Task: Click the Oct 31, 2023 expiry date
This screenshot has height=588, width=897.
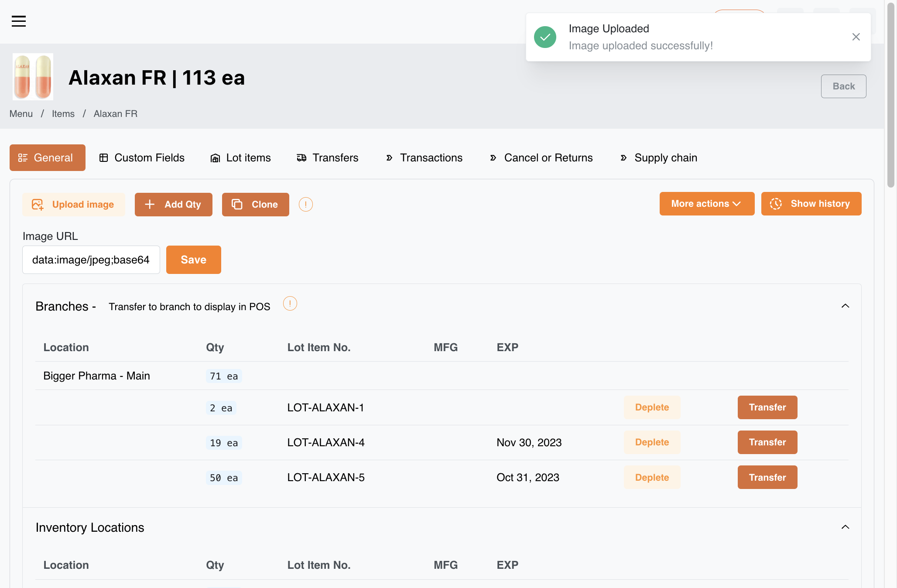Action: [528, 478]
